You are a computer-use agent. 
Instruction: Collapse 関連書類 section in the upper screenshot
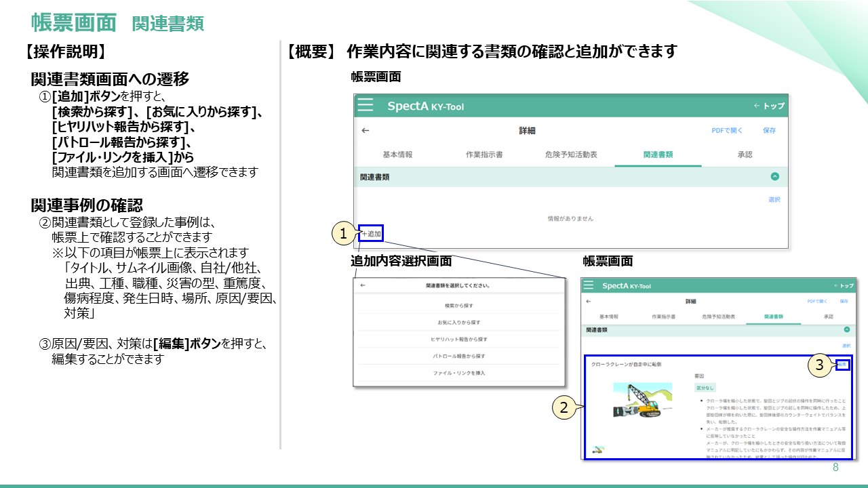775,177
